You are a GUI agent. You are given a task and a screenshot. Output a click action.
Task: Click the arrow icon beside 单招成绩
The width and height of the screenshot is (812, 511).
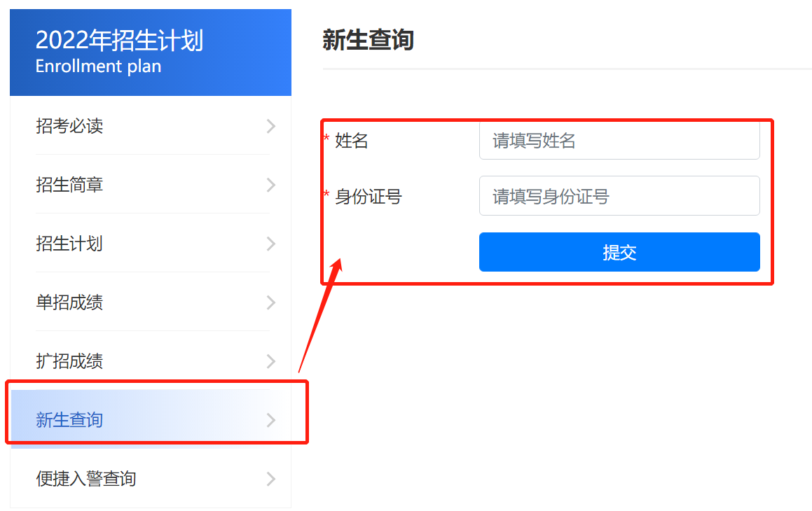pos(271,302)
